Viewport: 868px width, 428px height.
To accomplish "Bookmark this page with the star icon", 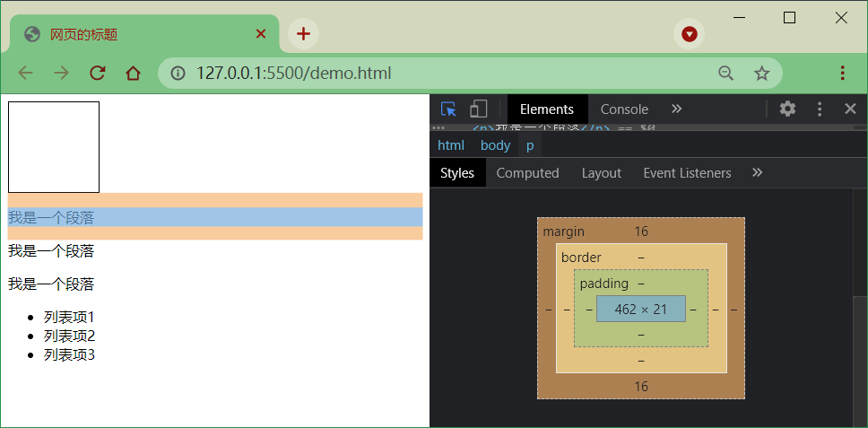I will [762, 73].
